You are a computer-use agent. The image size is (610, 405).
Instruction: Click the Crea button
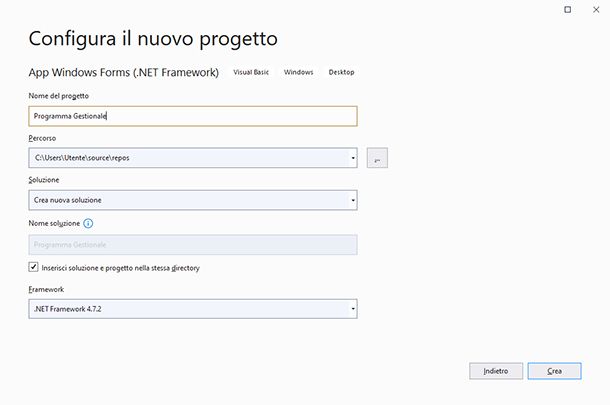pyautogui.click(x=554, y=371)
